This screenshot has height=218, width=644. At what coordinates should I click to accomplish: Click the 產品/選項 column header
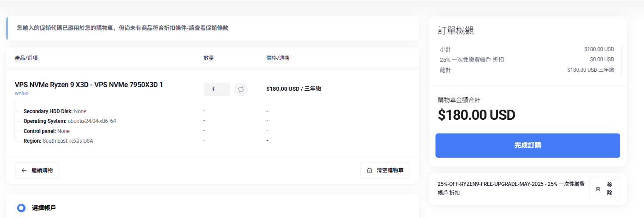26,58
